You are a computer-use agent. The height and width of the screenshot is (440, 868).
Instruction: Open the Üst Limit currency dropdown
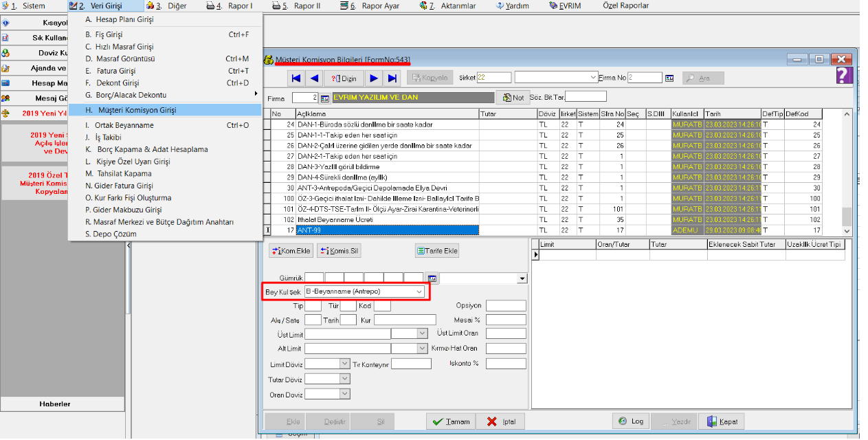[x=423, y=333]
